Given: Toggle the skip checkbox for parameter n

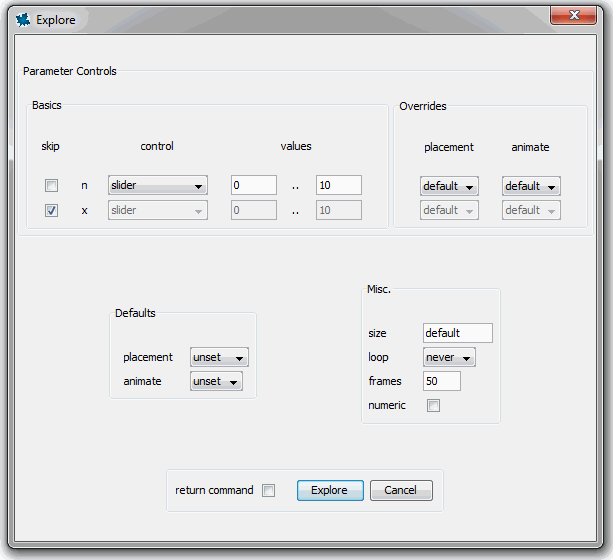Looking at the screenshot, I should tap(51, 186).
